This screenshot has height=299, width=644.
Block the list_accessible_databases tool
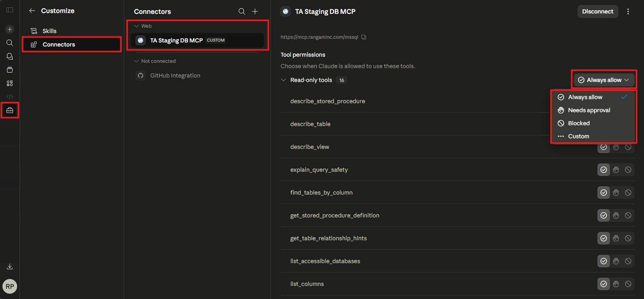pos(628,261)
